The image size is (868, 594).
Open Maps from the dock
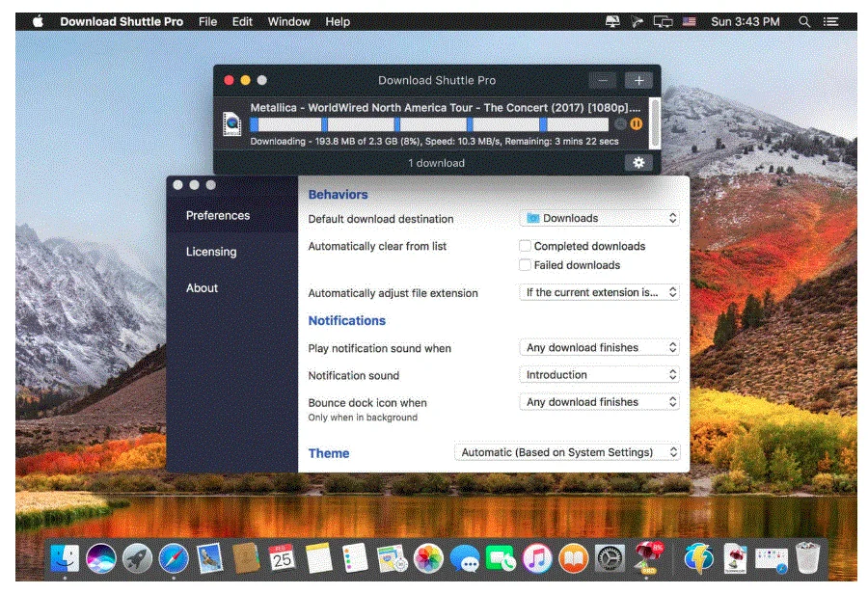pyautogui.click(x=392, y=557)
